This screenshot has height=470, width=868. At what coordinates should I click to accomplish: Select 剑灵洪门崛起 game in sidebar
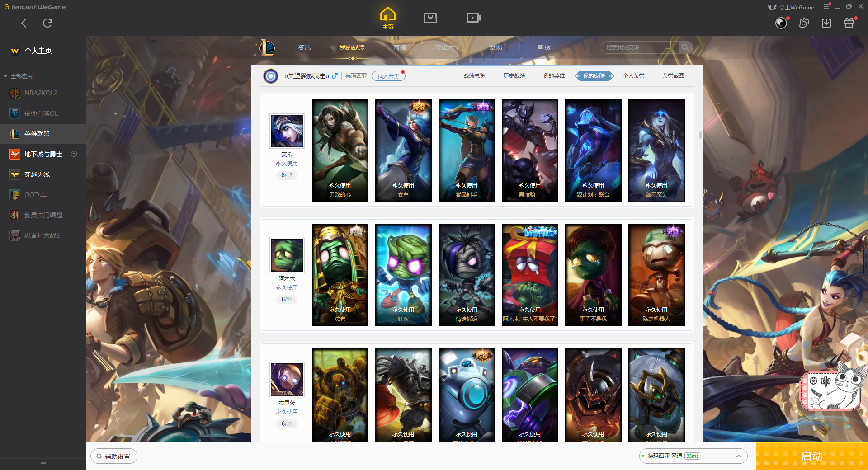[x=43, y=215]
